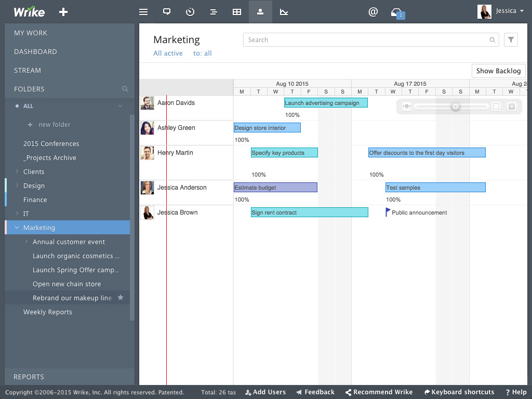Screen dimensions: 532x399
Task: Collapse the Marketing folder chevron
Action: (17, 228)
